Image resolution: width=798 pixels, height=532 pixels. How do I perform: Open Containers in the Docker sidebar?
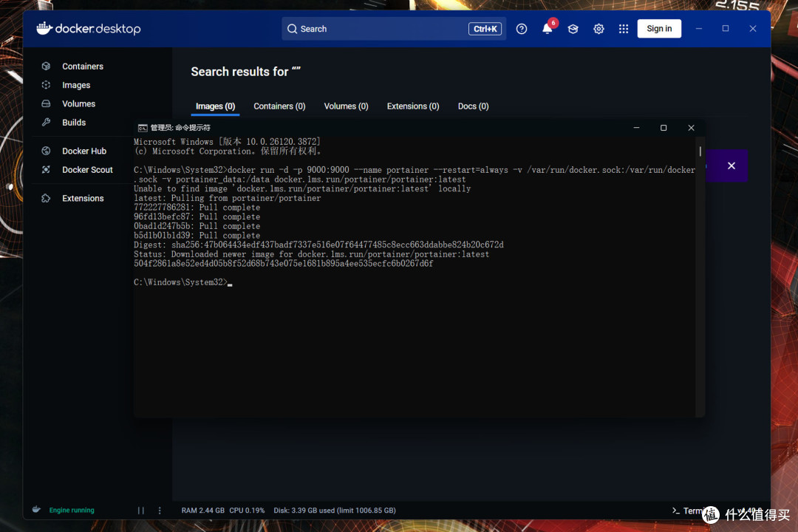83,66
